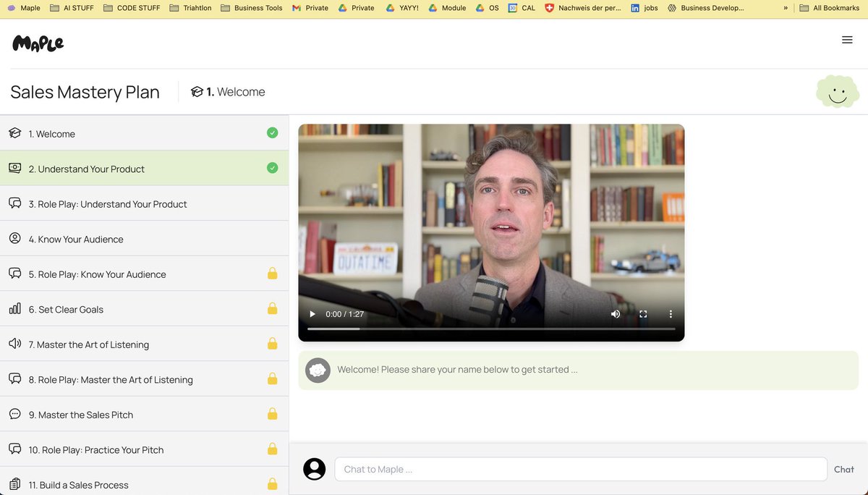Open lesson 4. Know Your Audience

coord(144,238)
